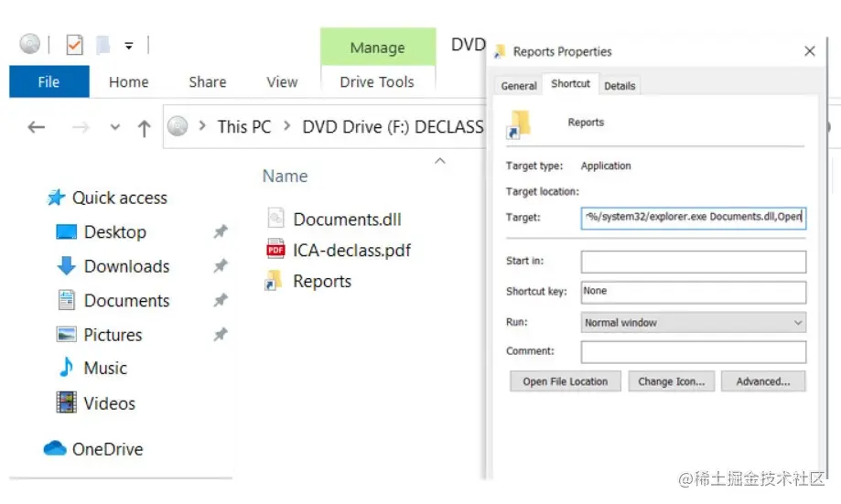Screen dimensions: 841x504
Task: Click the Advanced button
Action: coord(762,381)
